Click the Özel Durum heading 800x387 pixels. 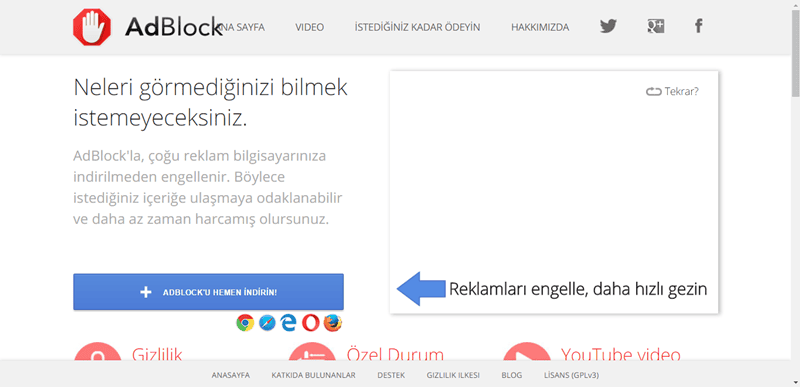(x=395, y=354)
